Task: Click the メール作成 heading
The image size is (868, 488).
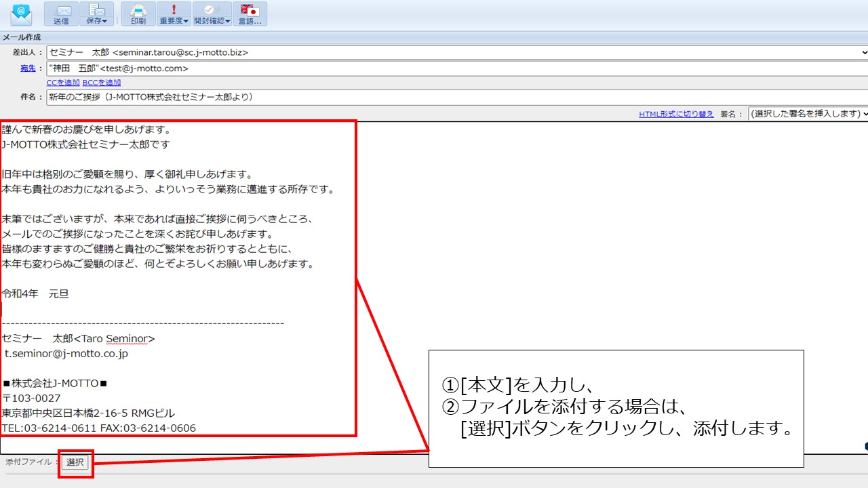Action: click(x=22, y=37)
